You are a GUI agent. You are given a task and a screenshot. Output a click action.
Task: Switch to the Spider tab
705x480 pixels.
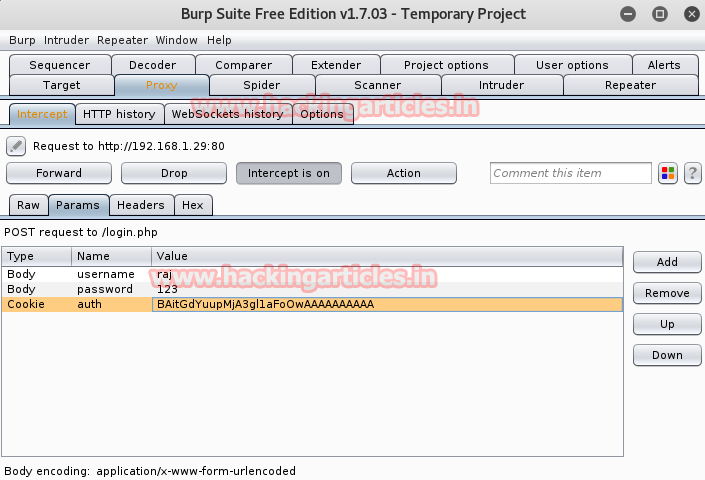[262, 85]
